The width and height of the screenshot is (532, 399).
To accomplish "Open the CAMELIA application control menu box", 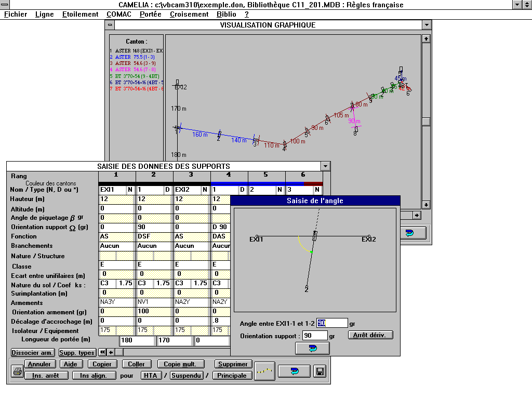I will point(5,5).
